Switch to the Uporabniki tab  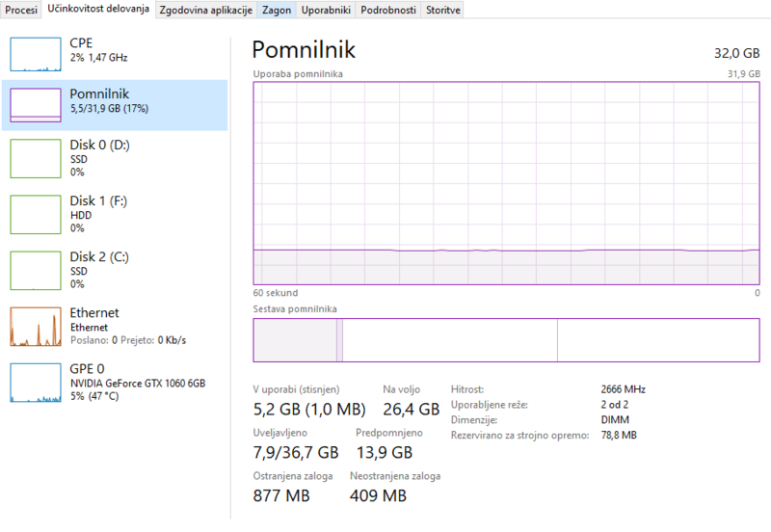[326, 10]
